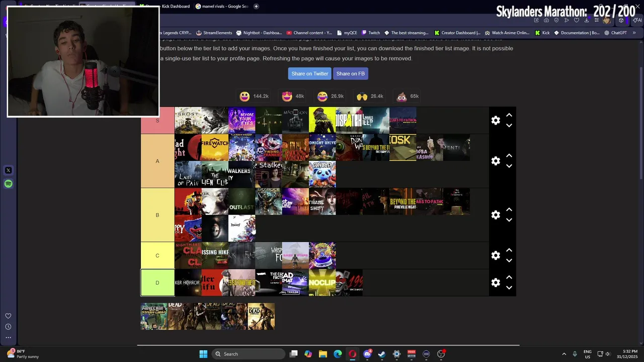
Task: Switch to marvel rivals Google Search tab
Action: (x=222, y=6)
